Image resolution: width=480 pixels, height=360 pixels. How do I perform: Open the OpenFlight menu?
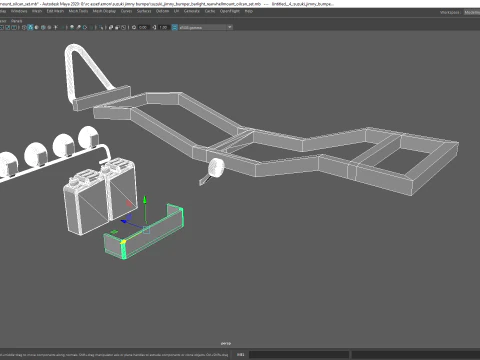pos(230,11)
